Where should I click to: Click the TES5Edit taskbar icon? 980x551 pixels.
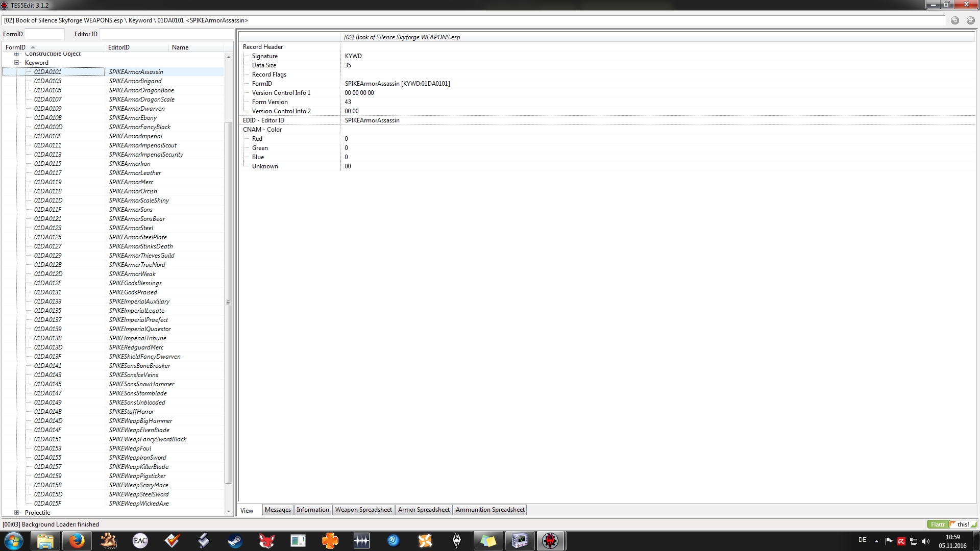pyautogui.click(x=550, y=541)
